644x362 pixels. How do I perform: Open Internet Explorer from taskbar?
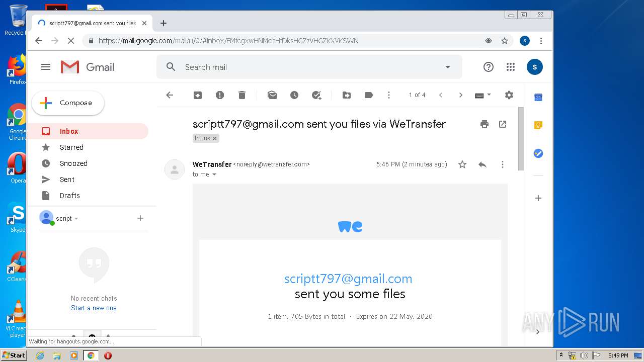coord(40,355)
